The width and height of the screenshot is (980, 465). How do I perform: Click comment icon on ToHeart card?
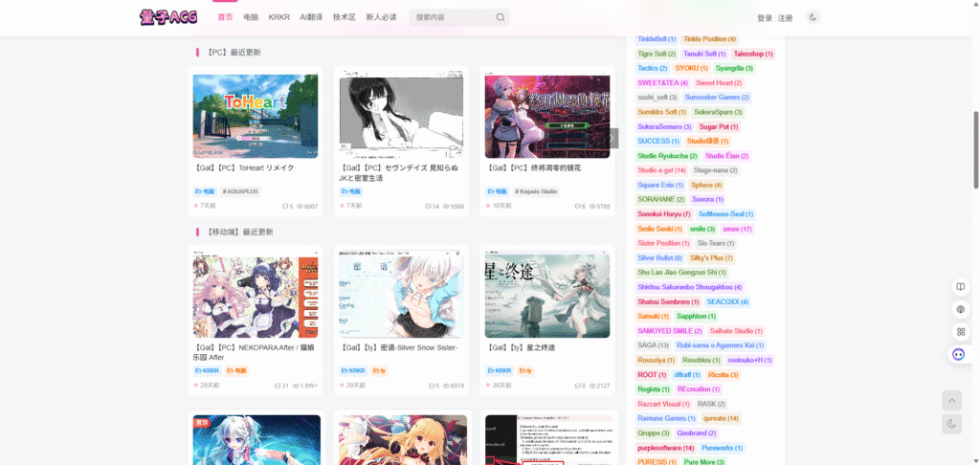click(285, 207)
